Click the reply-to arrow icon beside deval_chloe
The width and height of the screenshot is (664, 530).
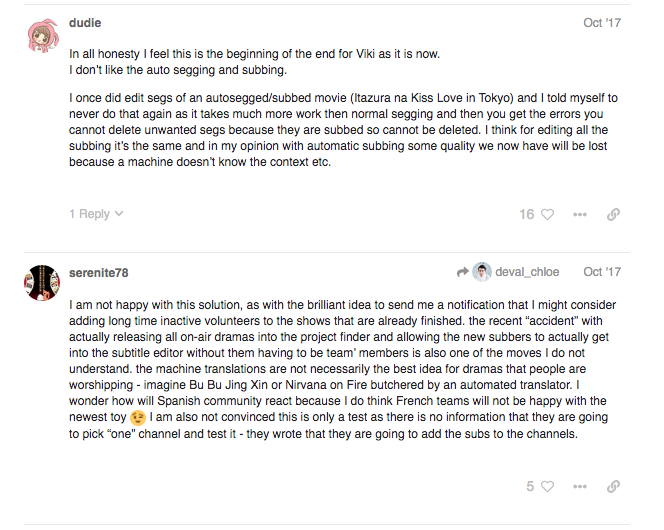pos(463,272)
